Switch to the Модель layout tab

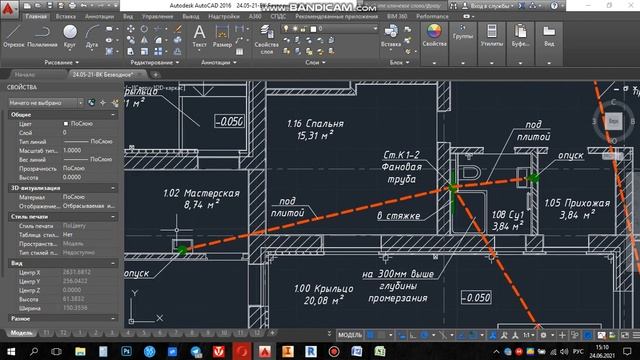(x=21, y=333)
